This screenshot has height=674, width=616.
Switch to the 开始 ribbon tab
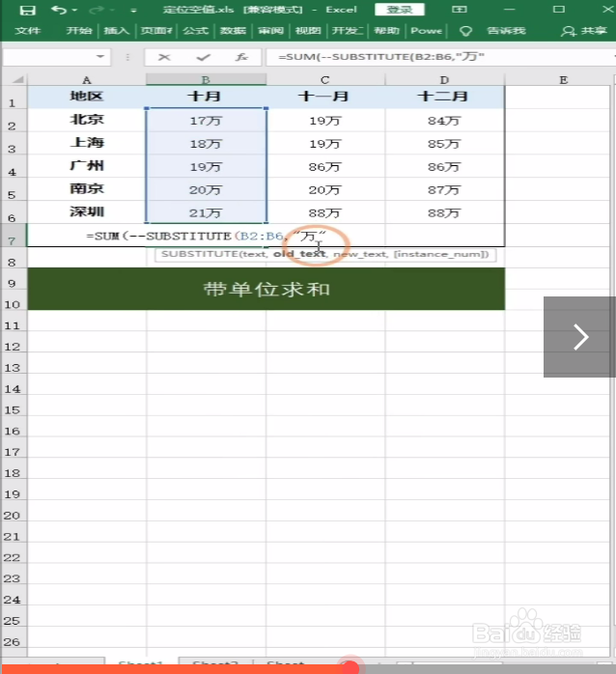(x=79, y=31)
